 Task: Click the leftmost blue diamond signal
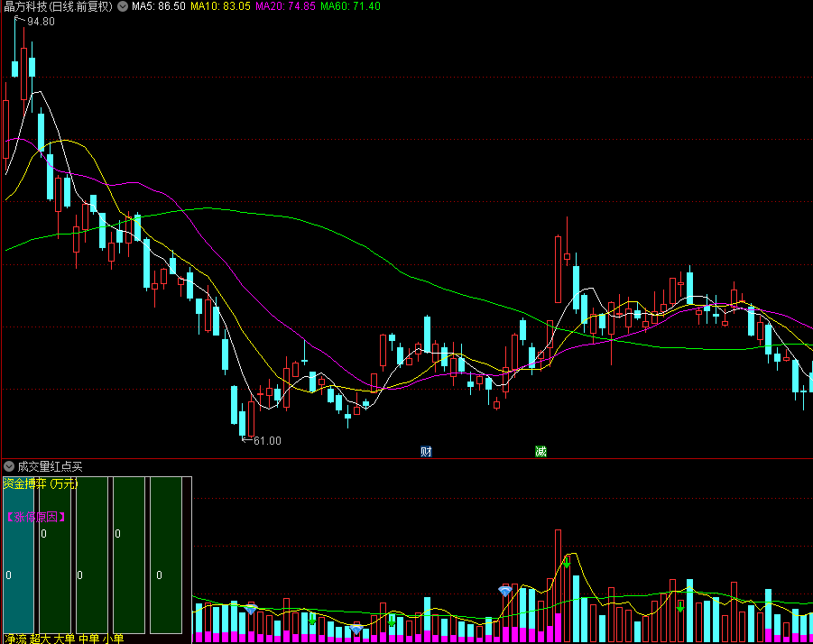(x=251, y=610)
